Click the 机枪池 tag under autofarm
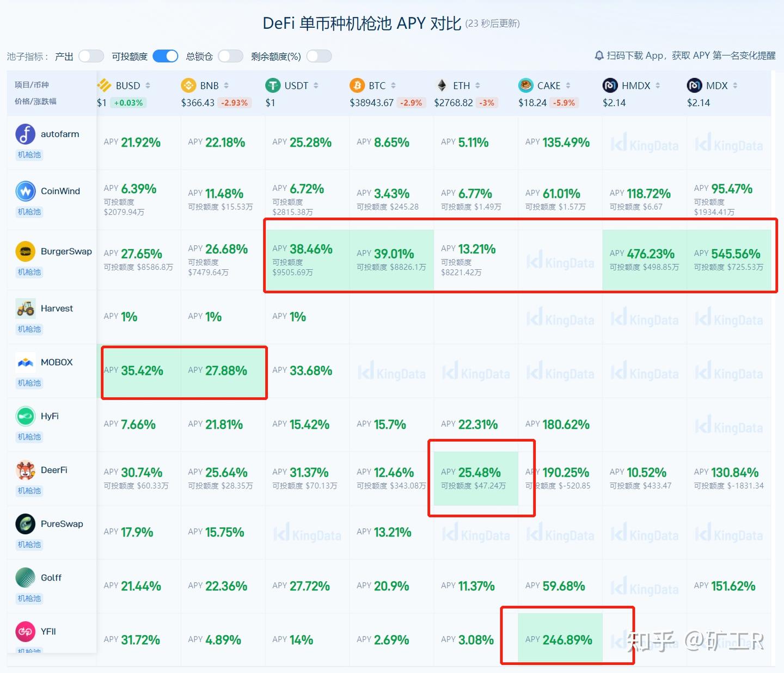The image size is (784, 673). [x=29, y=155]
